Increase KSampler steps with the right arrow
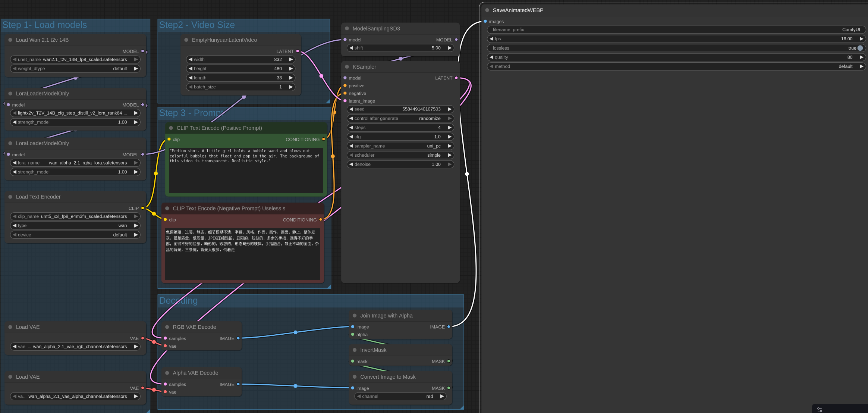Viewport: 868px width, 413px height. [450, 128]
